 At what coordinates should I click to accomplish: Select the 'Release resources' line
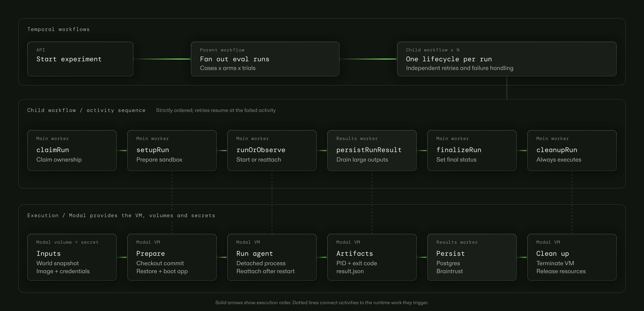point(561,271)
